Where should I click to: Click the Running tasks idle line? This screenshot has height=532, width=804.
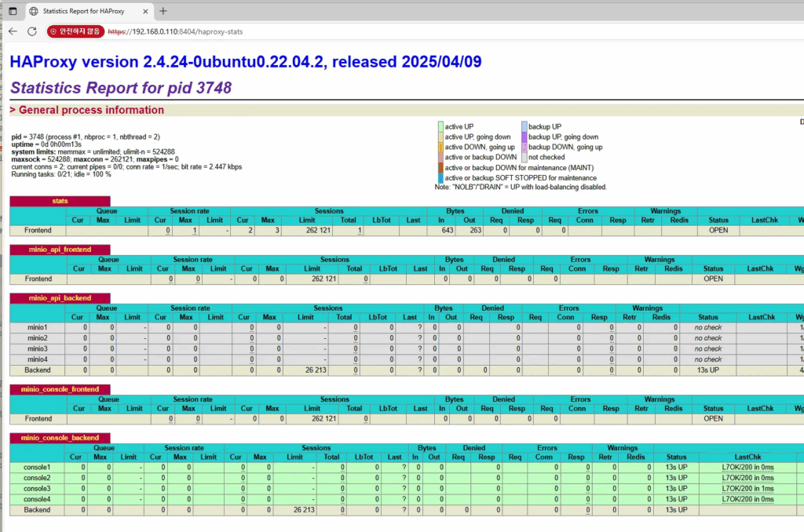pyautogui.click(x=61, y=175)
